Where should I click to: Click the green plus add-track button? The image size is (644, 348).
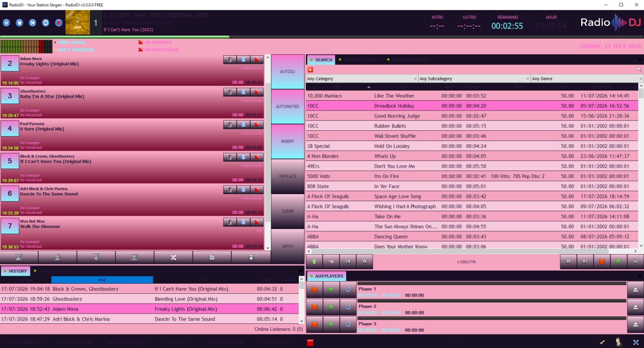point(314,261)
